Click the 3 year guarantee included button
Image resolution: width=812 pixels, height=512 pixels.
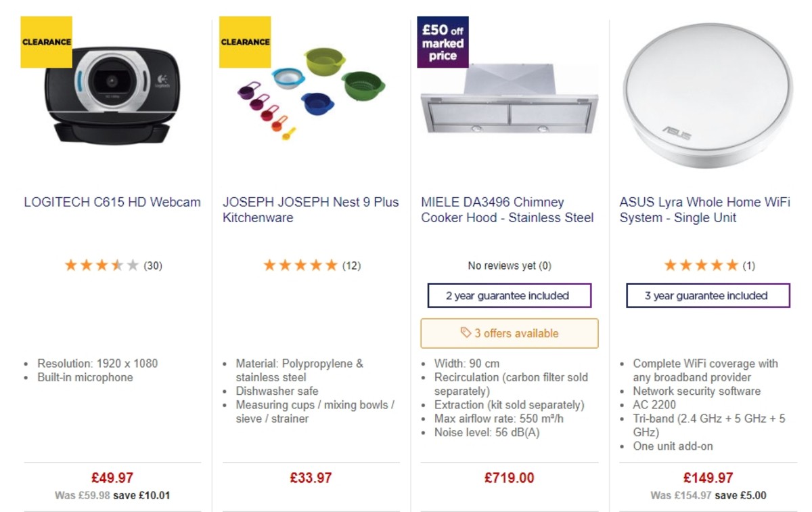coord(707,295)
